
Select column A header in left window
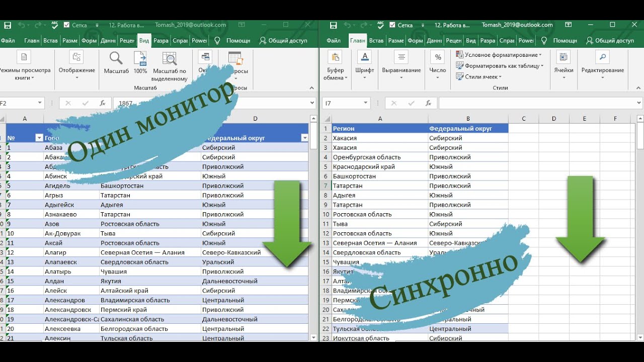24,119
